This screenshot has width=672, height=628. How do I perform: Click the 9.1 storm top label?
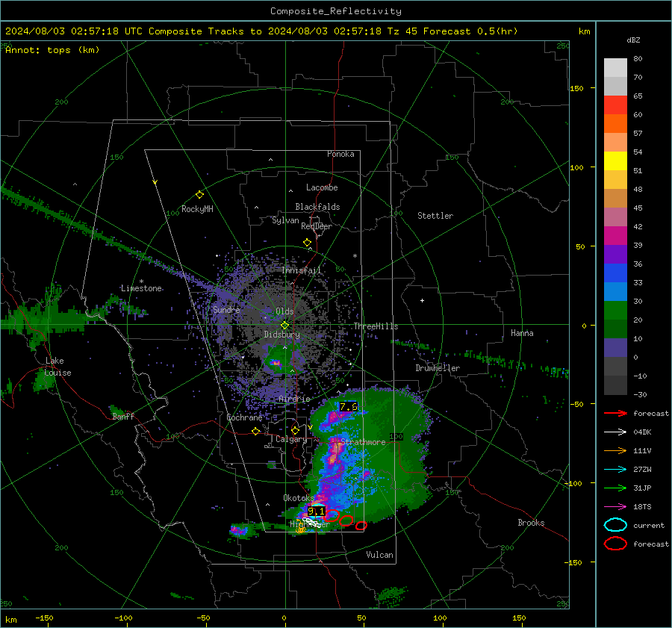317,511
